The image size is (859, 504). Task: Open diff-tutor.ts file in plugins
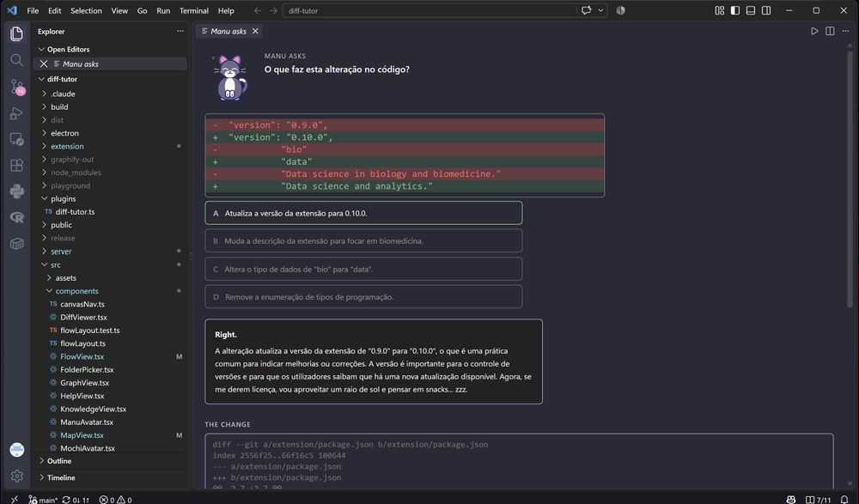111,212
